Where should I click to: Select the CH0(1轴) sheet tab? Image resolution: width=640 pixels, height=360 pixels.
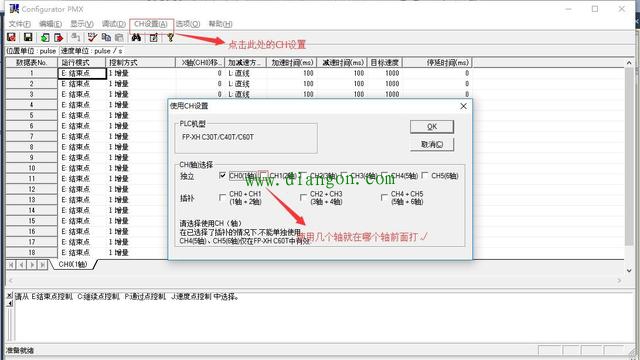pos(73,264)
